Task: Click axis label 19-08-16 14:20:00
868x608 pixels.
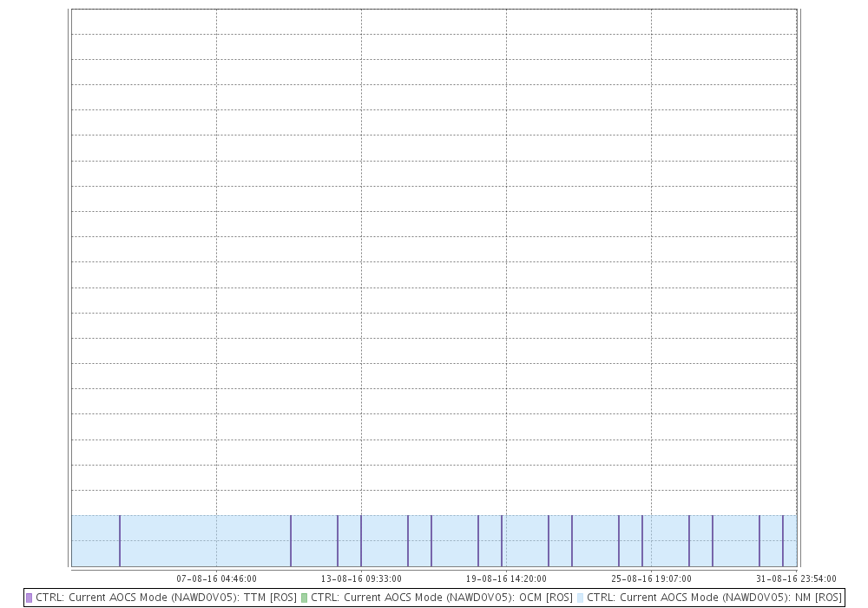Action: pyautogui.click(x=506, y=578)
